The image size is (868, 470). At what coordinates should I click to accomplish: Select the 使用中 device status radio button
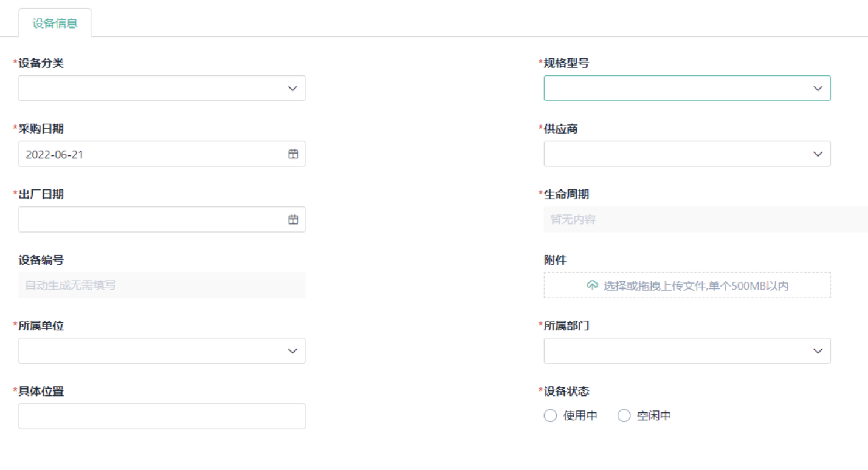pos(550,415)
